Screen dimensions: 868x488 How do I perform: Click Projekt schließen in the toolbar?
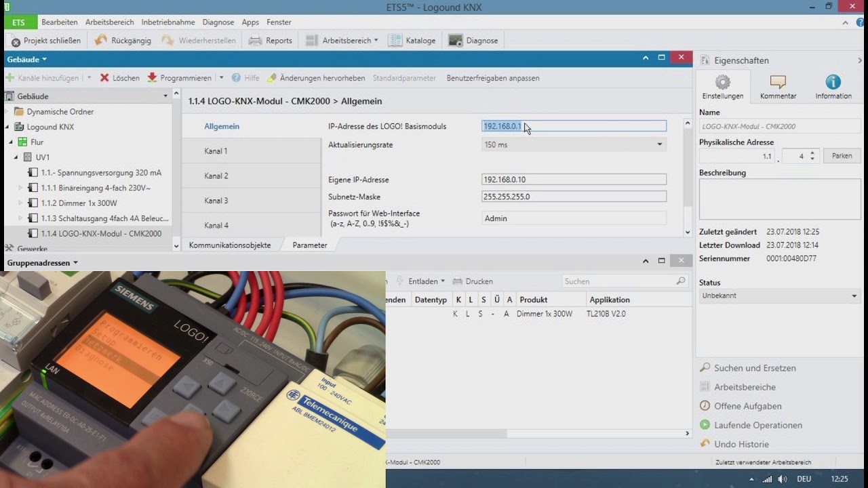pos(45,41)
